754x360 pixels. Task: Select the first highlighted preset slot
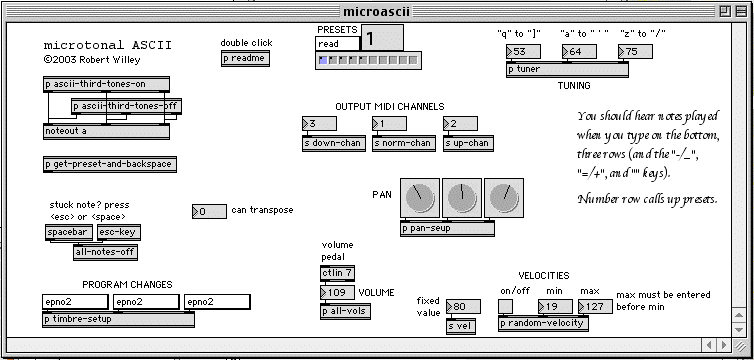(323, 60)
